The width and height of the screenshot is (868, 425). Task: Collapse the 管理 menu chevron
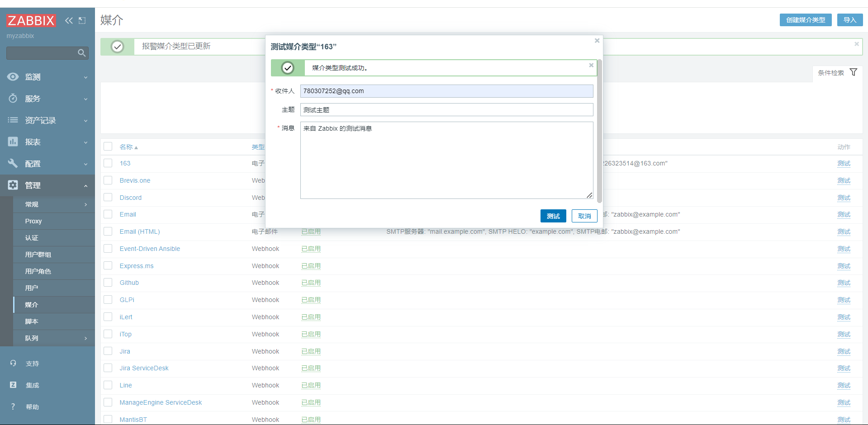[x=85, y=186]
